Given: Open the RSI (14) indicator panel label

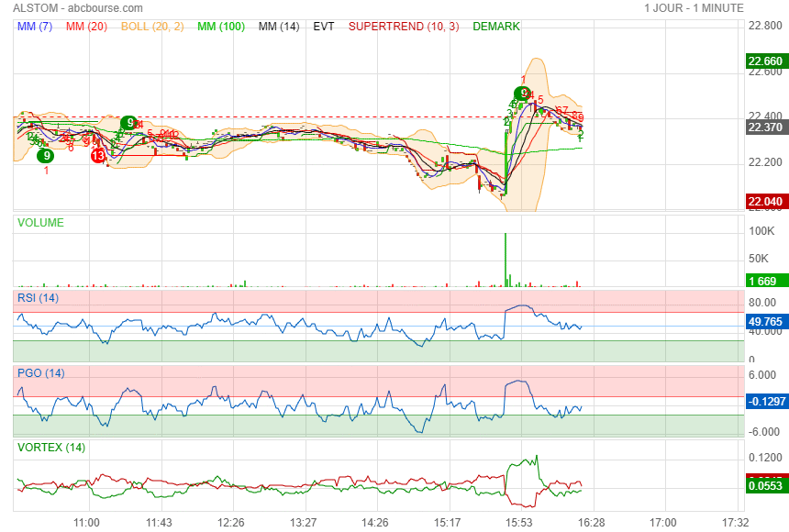Looking at the screenshot, I should coord(39,298).
